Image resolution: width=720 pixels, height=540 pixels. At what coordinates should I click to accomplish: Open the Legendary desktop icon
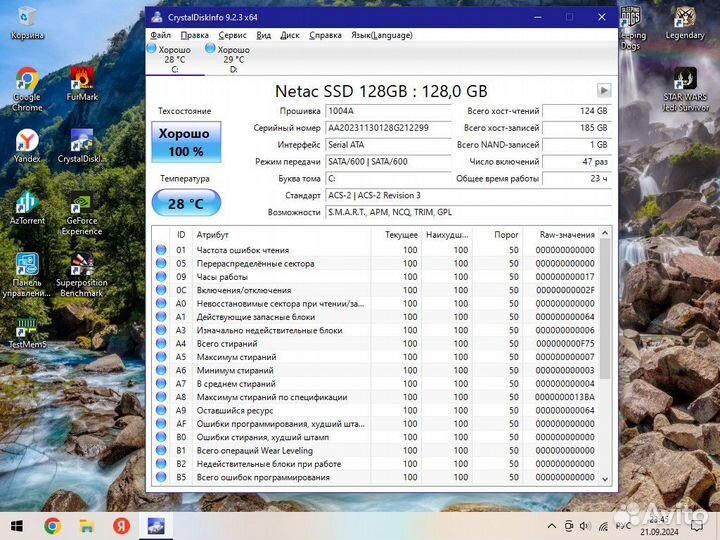point(685,23)
